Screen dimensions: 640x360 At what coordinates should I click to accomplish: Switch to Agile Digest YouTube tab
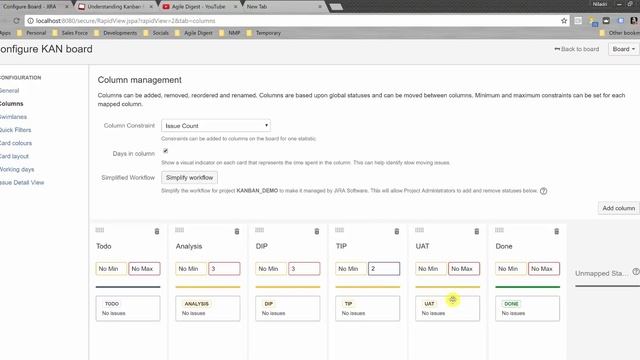click(200, 7)
